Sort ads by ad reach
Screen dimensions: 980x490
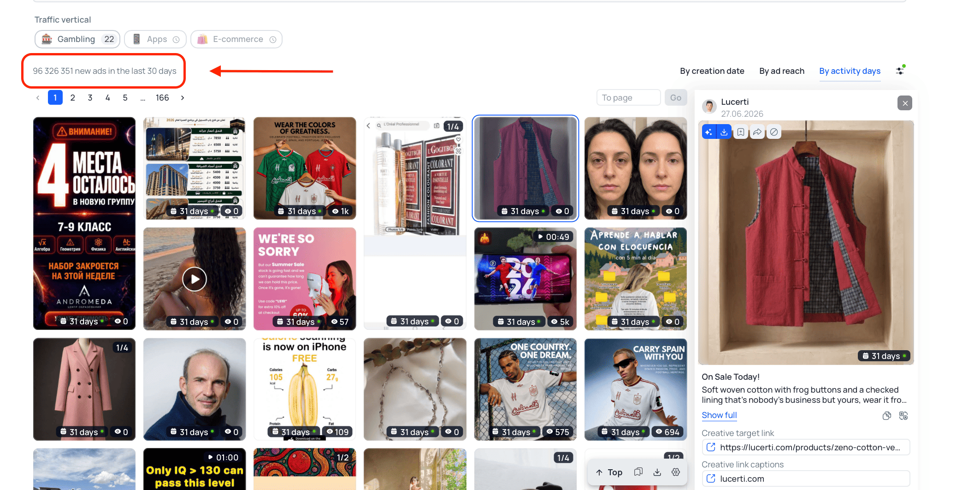click(x=782, y=71)
